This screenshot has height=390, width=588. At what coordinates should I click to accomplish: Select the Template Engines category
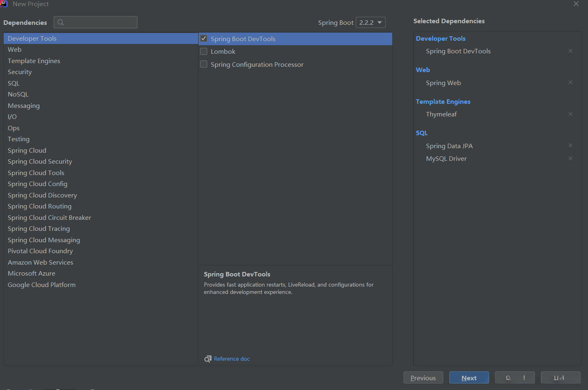34,61
